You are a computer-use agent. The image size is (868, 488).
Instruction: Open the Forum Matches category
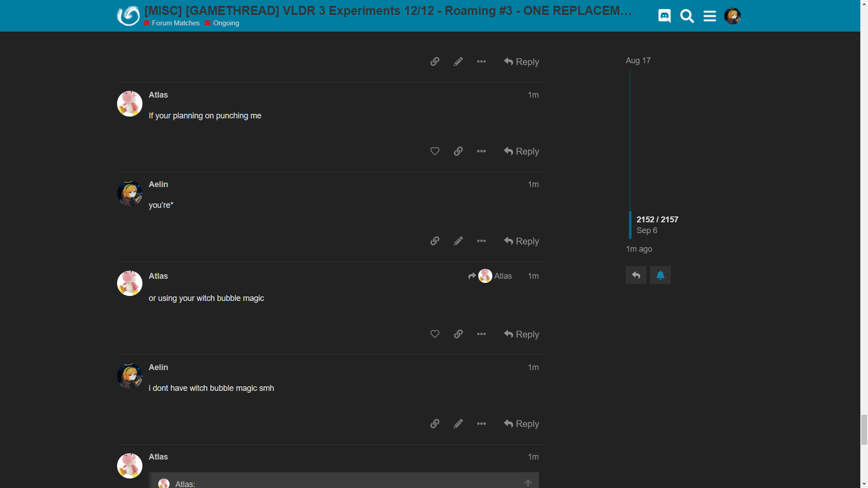pos(175,23)
